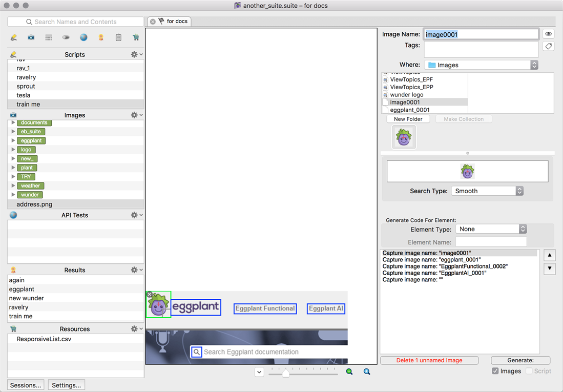
Task: Click the Generate: button
Action: click(520, 360)
